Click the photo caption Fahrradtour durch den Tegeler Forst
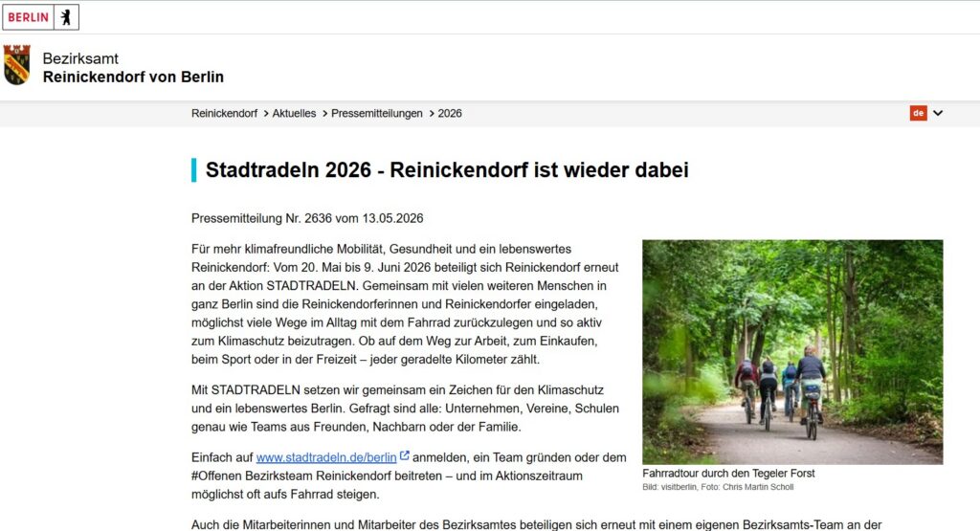The image size is (980, 531). tap(728, 473)
